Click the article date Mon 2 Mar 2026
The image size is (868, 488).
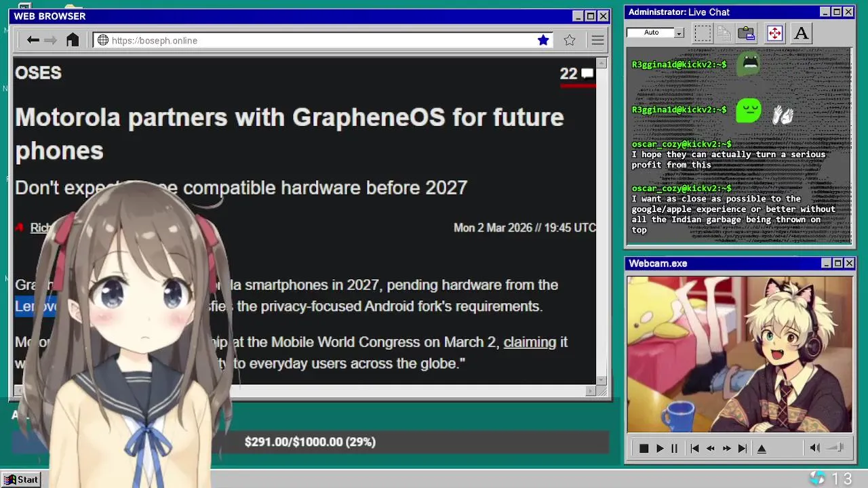(x=525, y=228)
